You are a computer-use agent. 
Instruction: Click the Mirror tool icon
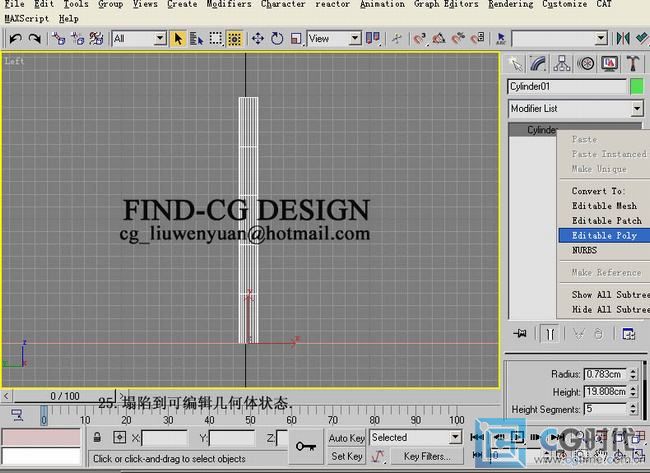622,39
